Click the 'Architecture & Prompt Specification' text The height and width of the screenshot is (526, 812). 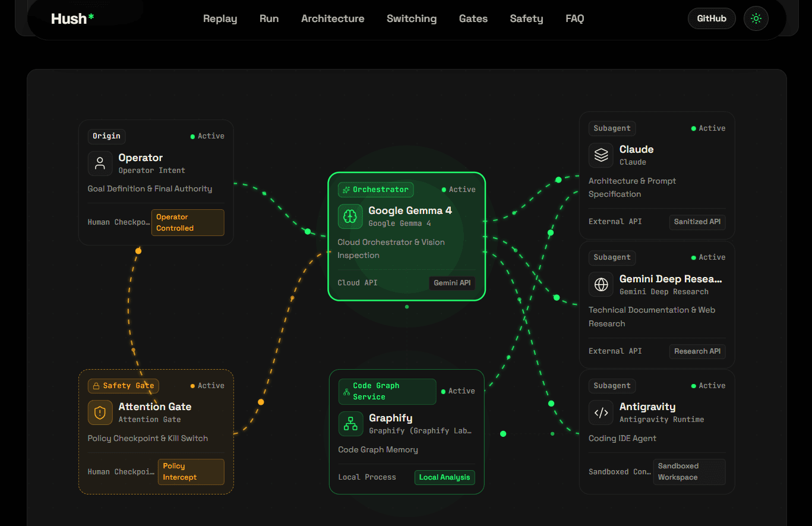click(632, 187)
